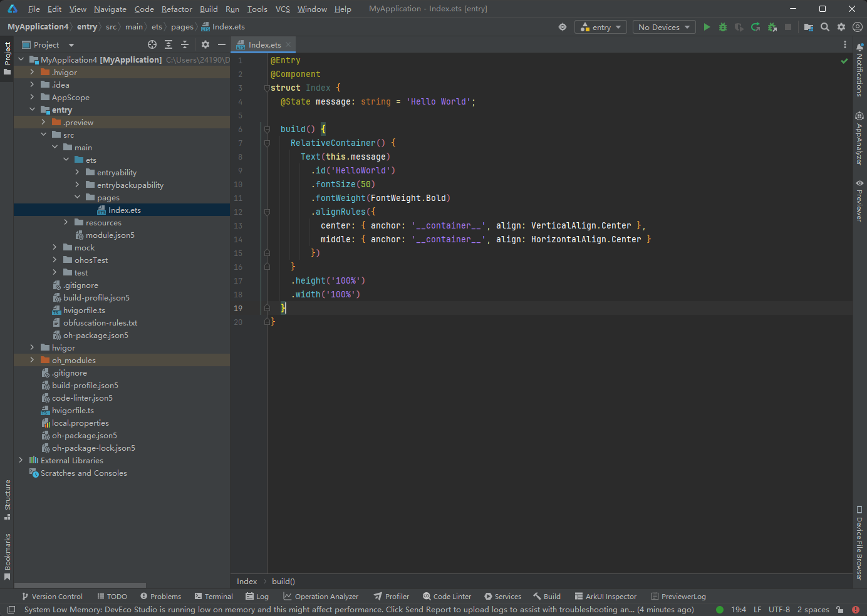
Task: Open the Refactor menu
Action: 177,9
